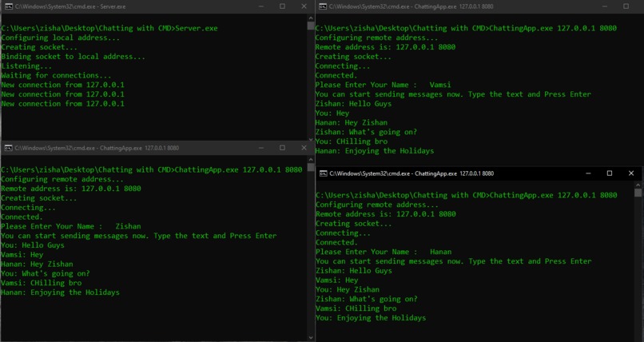Viewport: 644px width, 342px height.
Task: Click 'Please Enter Your Name : Vamsi' line
Action: click(383, 85)
